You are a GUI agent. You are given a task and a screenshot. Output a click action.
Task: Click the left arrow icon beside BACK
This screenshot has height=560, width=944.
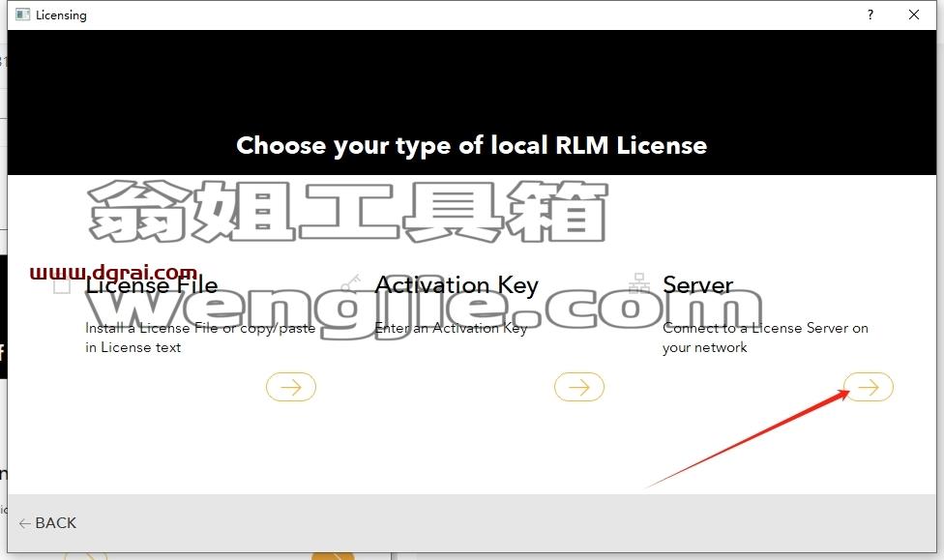[25, 523]
